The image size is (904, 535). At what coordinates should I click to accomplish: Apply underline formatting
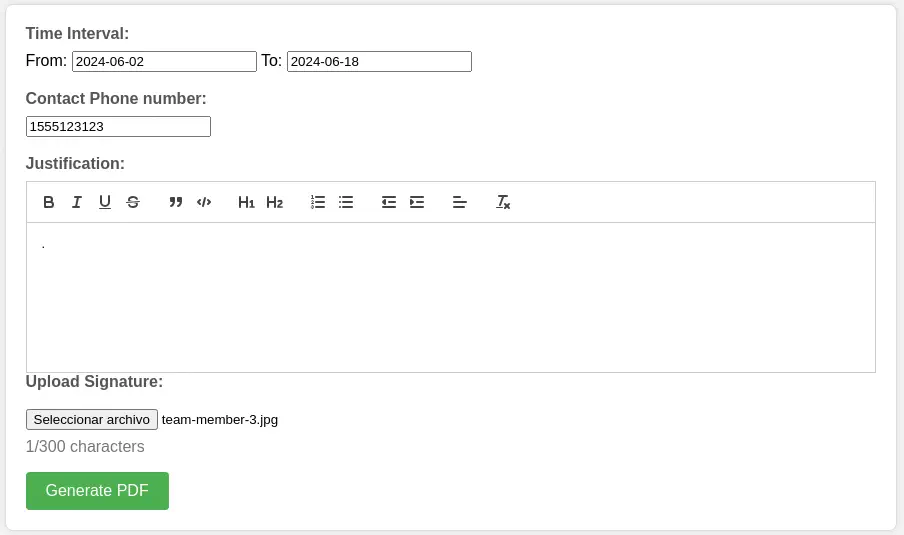pyautogui.click(x=105, y=202)
